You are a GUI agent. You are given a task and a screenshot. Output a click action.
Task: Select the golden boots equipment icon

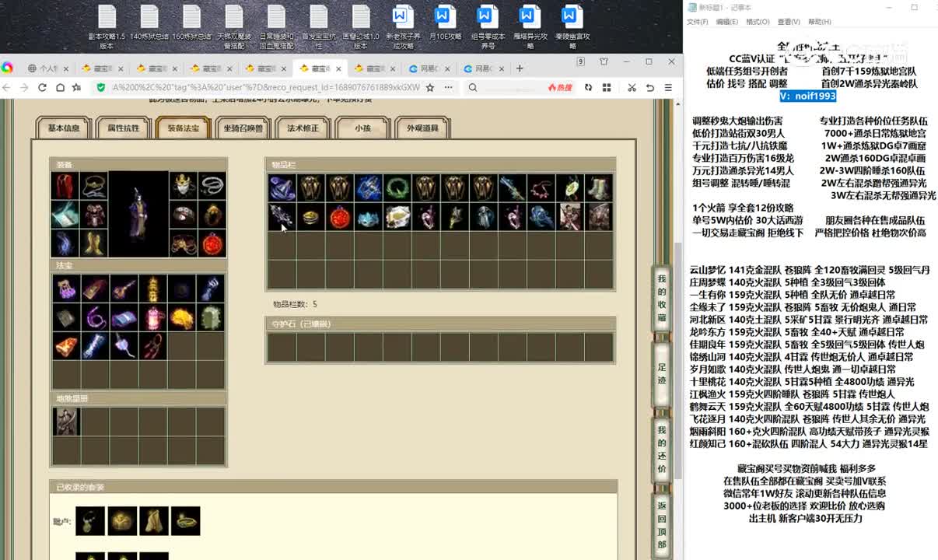(x=94, y=243)
